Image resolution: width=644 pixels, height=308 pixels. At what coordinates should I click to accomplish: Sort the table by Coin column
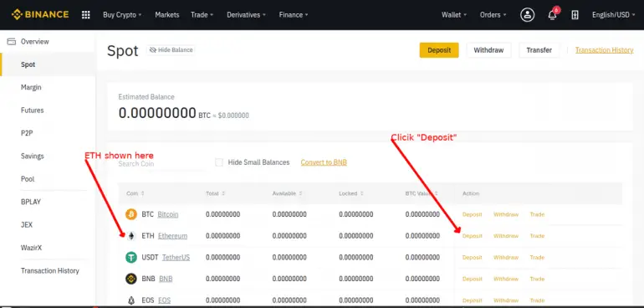135,193
